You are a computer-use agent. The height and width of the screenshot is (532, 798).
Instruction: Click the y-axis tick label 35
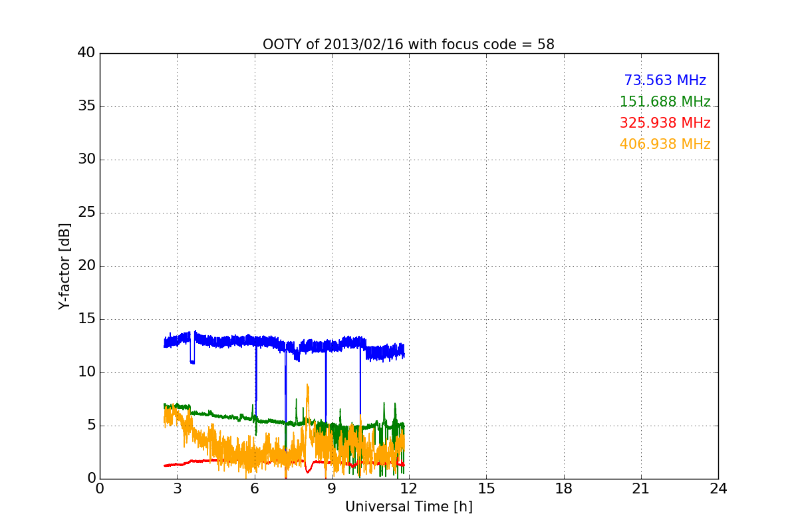86,106
